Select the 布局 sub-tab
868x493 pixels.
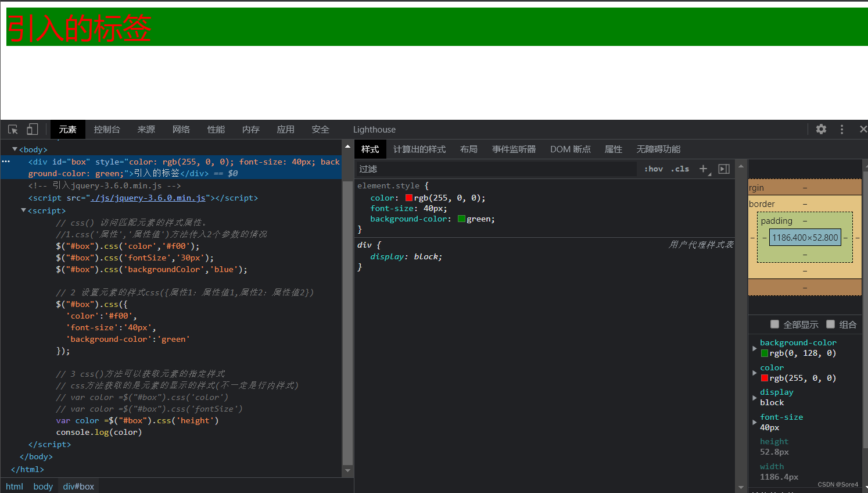coord(469,149)
